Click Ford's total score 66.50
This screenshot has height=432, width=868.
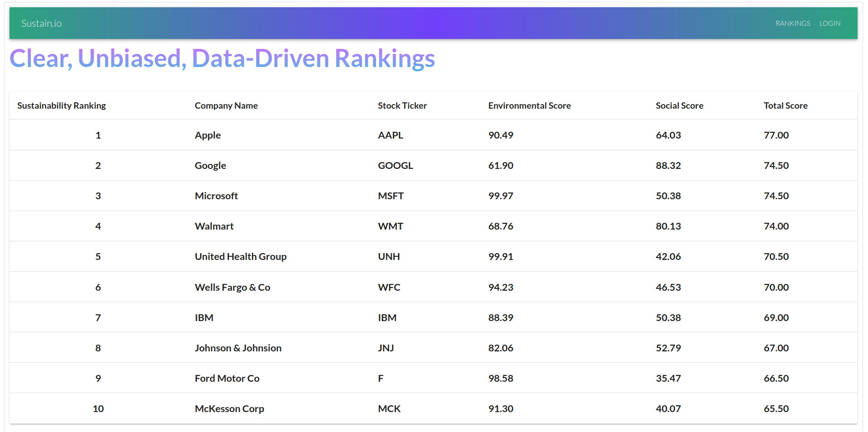coord(776,379)
